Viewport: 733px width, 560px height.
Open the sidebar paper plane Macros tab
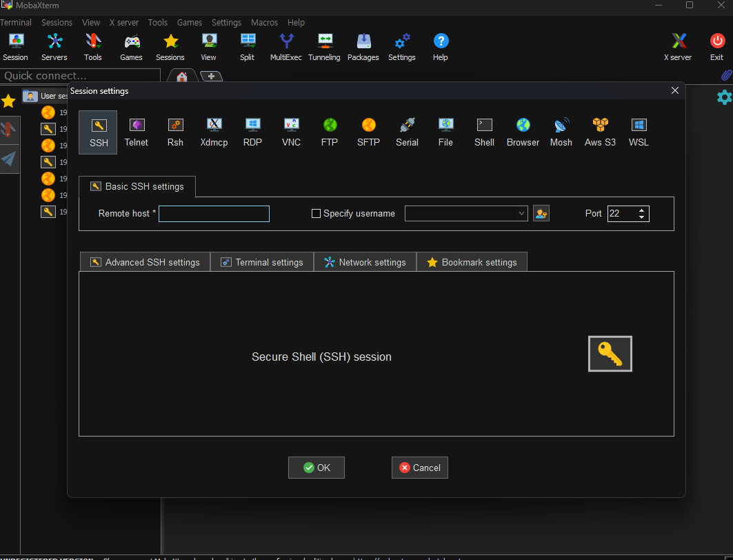click(8, 159)
